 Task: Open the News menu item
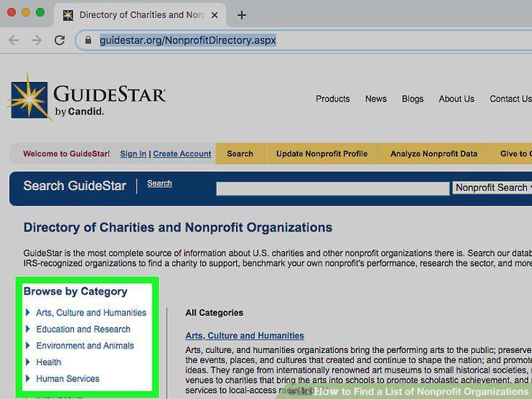pos(376,99)
